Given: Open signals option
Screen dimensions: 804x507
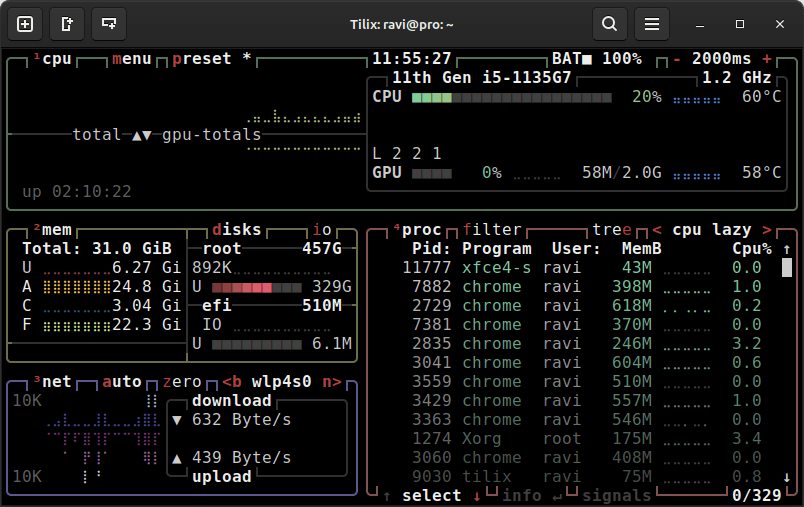Looking at the screenshot, I should click(617, 496).
